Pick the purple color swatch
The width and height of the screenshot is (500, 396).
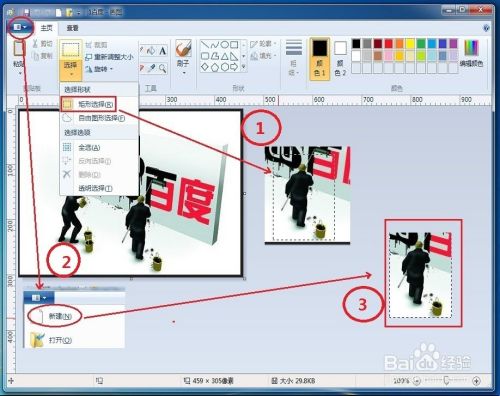453,44
